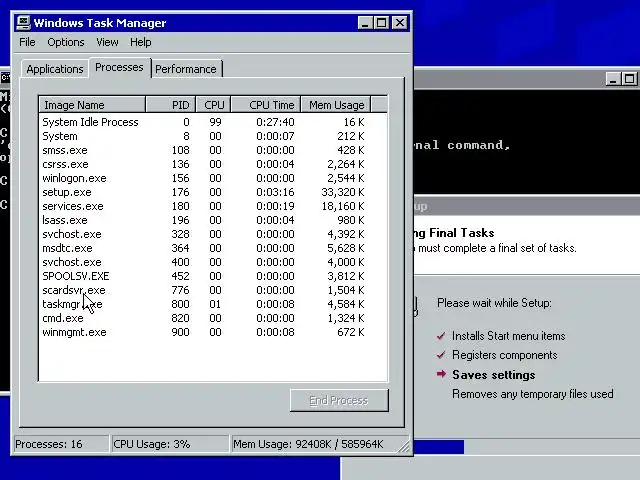
Task: Sort by CPU column header
Action: click(x=213, y=105)
